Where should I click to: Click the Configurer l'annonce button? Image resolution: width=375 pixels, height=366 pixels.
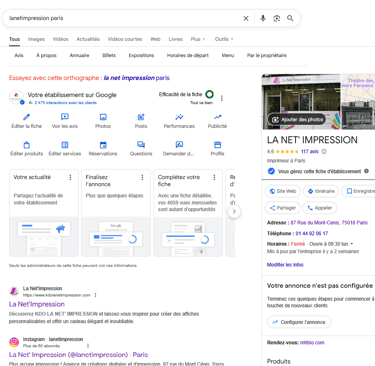click(299, 322)
